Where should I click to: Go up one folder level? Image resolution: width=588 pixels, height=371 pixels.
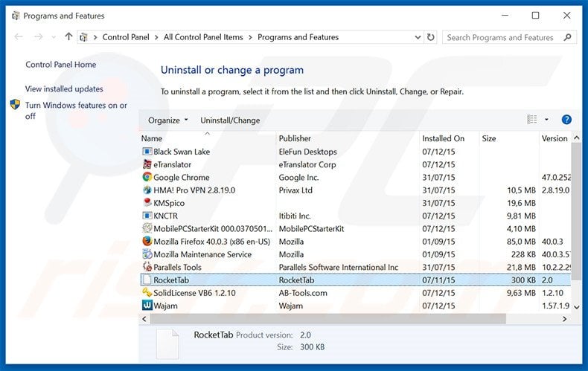tap(68, 36)
